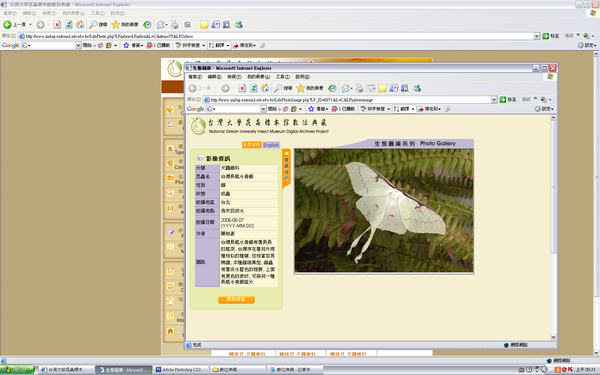The image size is (600, 375).
Task: Click Go button beside popup address bar
Action: pyautogui.click(x=508, y=99)
